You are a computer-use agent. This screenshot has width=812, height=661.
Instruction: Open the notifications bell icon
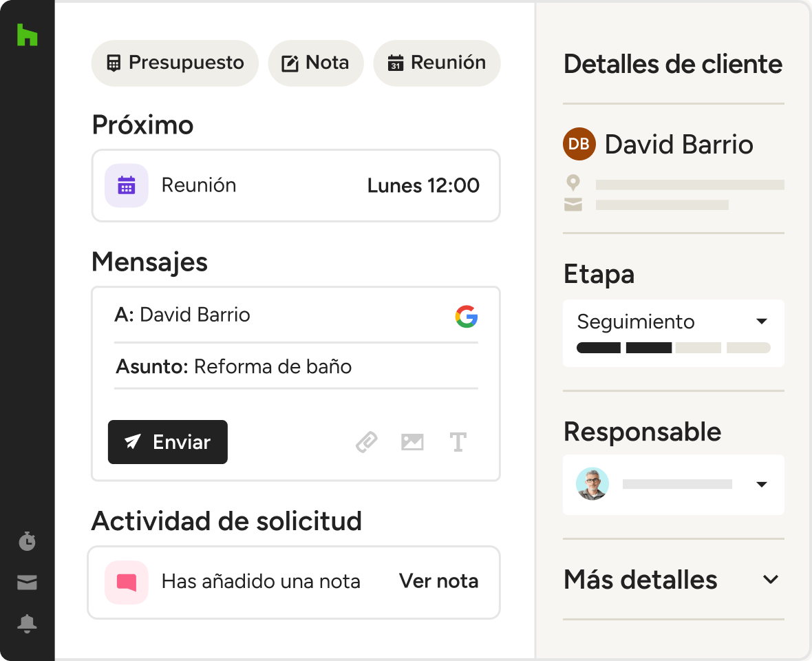coord(27,623)
